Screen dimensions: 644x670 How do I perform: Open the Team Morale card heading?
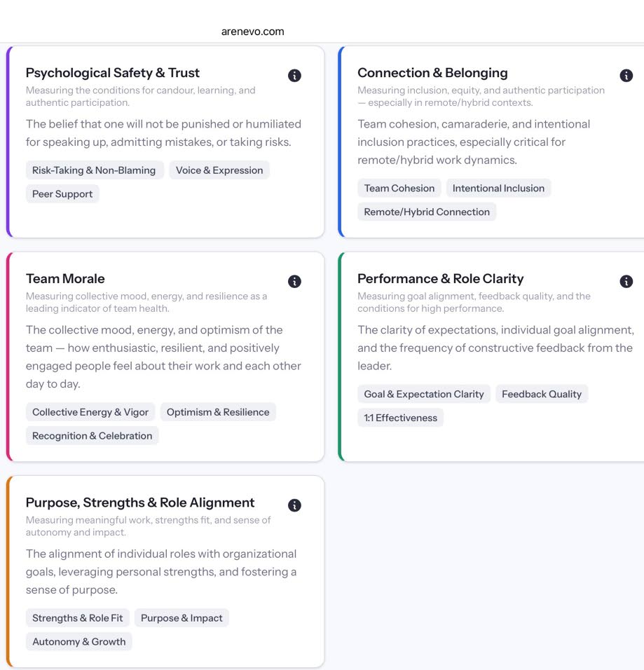(x=65, y=279)
